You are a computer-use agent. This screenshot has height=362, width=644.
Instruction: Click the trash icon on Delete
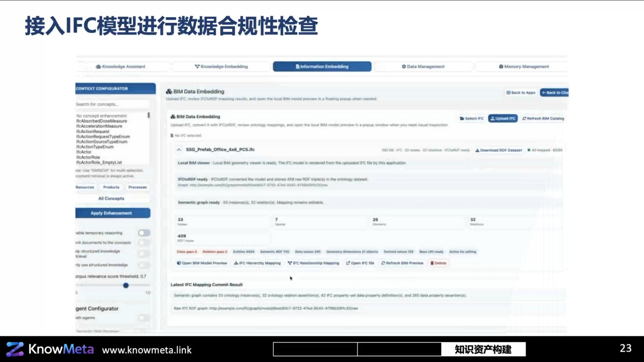(432, 263)
